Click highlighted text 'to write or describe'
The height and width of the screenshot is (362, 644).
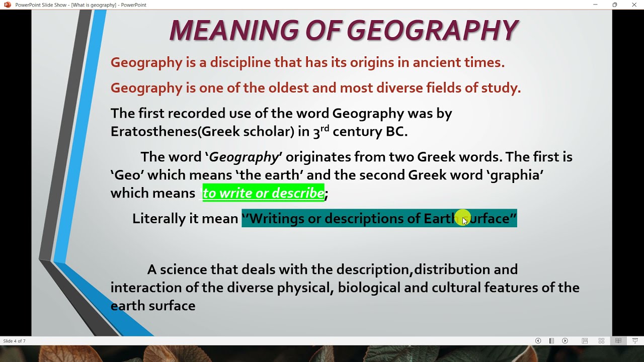click(x=263, y=193)
